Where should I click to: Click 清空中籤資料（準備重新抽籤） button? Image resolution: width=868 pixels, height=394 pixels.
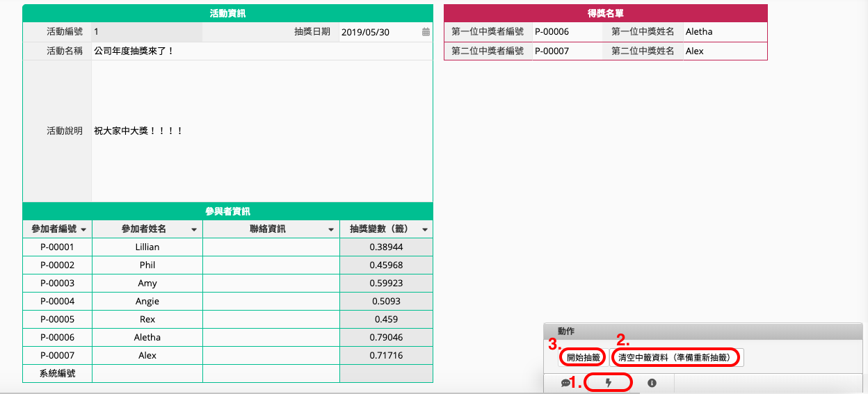click(677, 358)
